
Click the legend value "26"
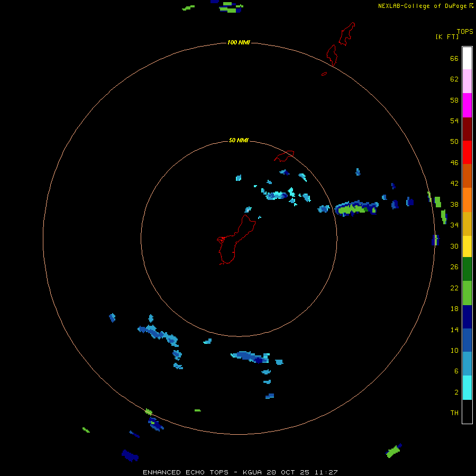pyautogui.click(x=454, y=267)
